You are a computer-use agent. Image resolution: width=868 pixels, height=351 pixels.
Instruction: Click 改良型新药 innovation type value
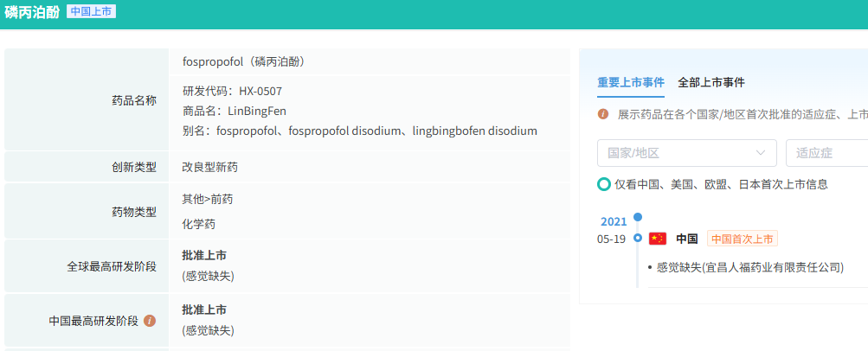pos(210,166)
